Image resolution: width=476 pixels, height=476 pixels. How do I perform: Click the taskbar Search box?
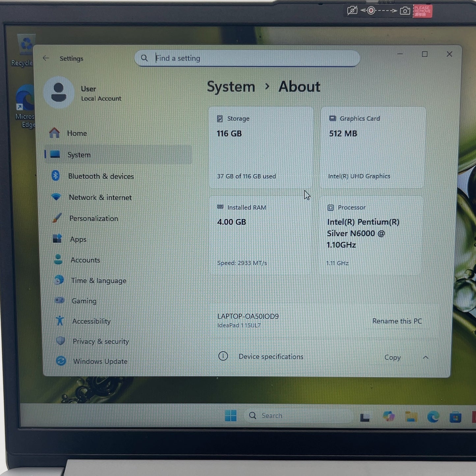tap(298, 415)
